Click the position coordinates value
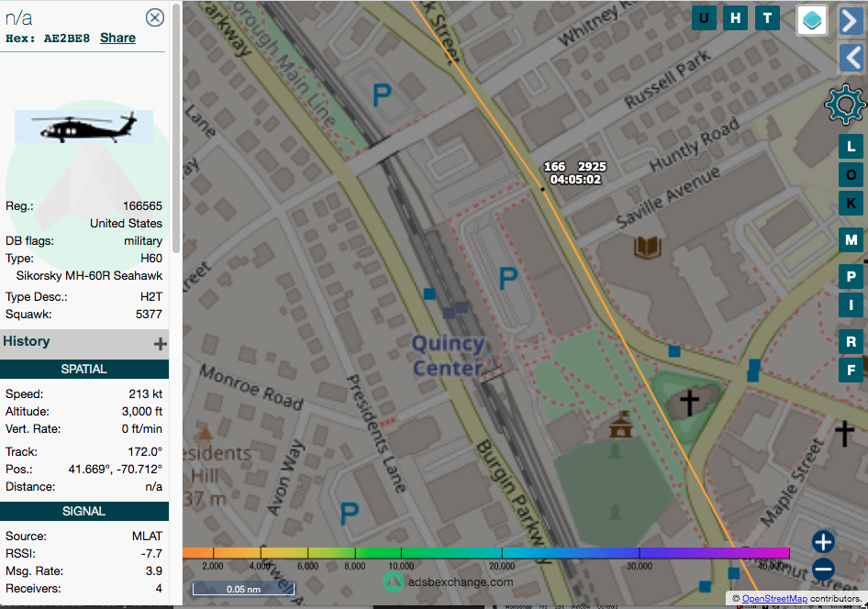 (x=115, y=469)
